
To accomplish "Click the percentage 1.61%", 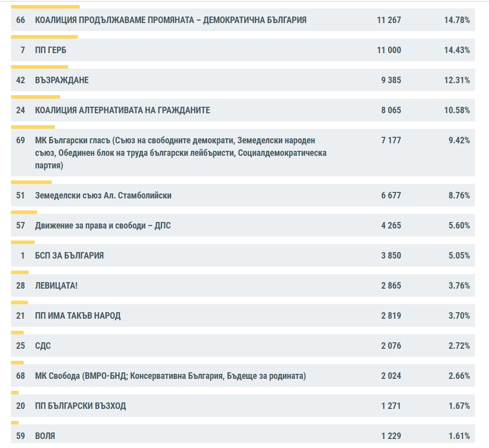I will click(459, 436).
